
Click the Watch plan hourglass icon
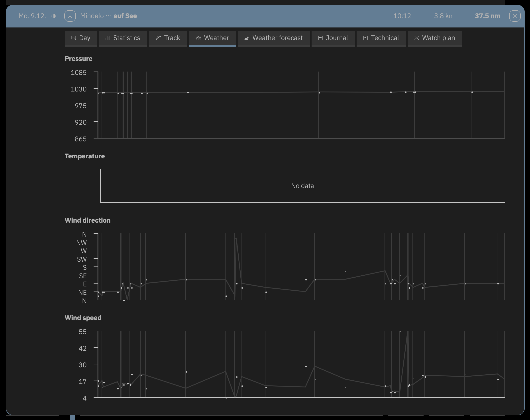tap(416, 38)
